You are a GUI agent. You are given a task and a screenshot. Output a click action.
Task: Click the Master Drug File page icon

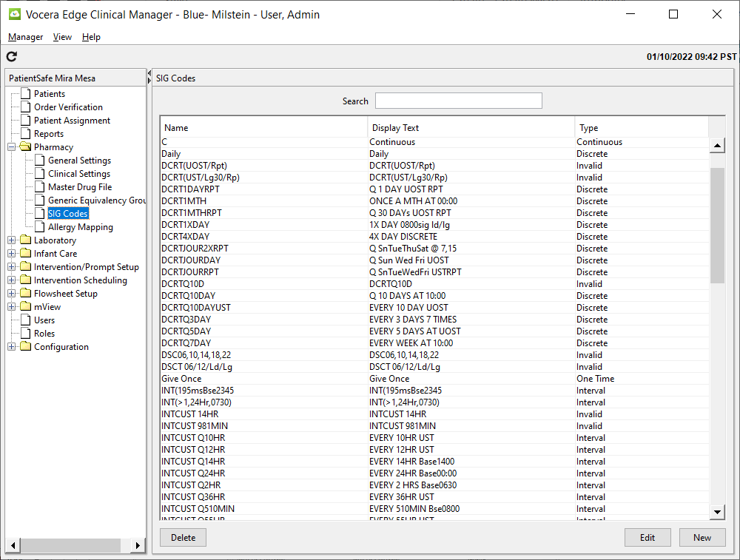tap(40, 187)
